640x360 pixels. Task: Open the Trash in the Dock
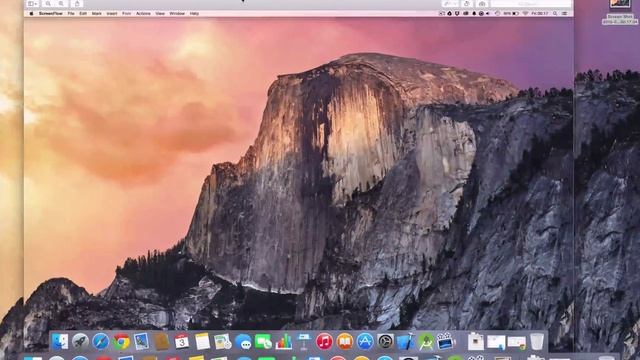click(x=537, y=341)
